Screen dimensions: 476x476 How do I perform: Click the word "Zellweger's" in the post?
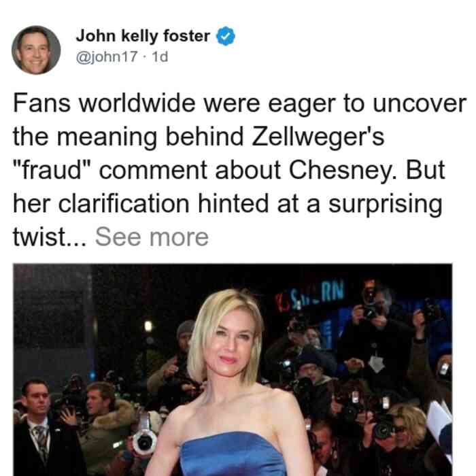point(318,137)
